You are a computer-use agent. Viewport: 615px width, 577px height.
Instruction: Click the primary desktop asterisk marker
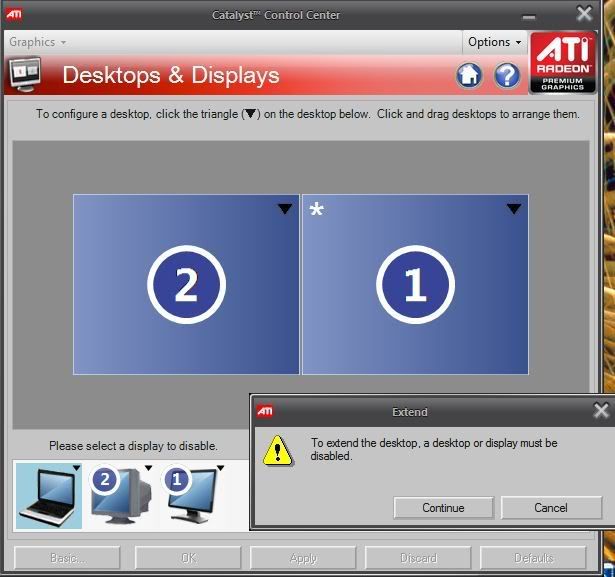317,209
